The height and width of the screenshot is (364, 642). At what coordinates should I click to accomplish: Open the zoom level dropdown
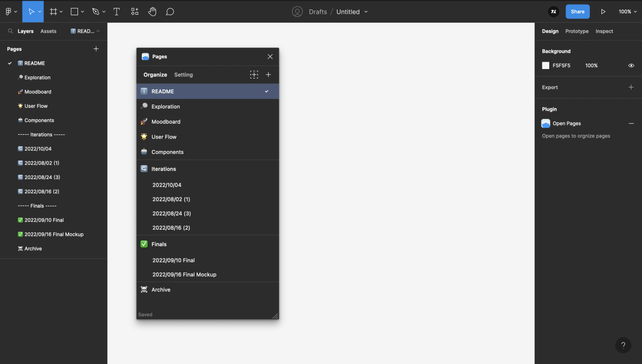tap(627, 11)
